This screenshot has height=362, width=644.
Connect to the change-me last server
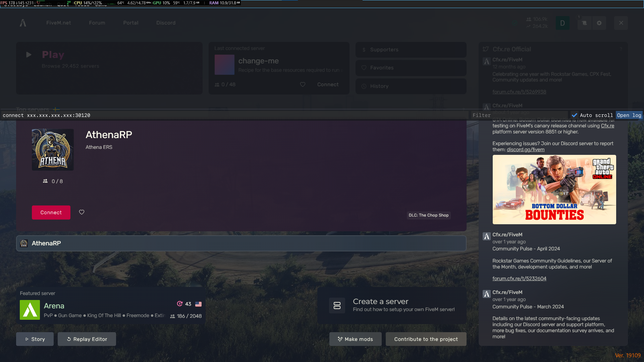pos(328,84)
